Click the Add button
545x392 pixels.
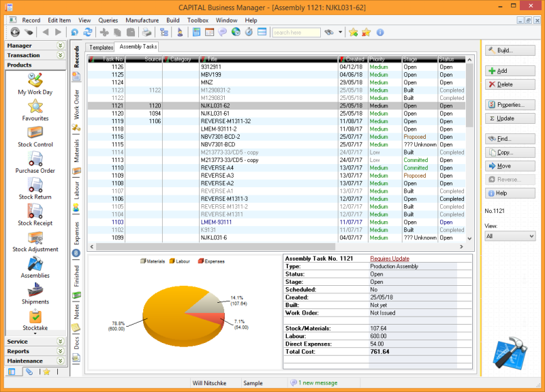[x=510, y=71]
